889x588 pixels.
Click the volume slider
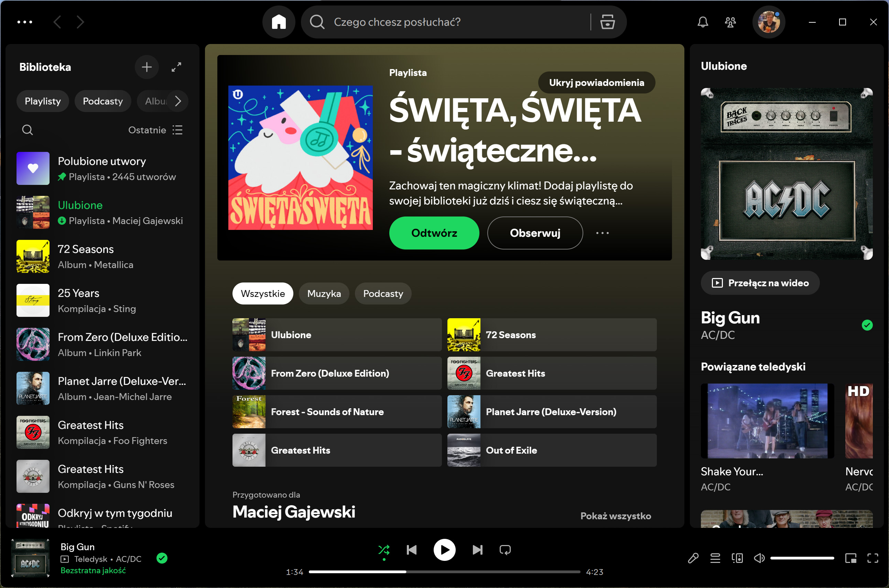coord(802,558)
